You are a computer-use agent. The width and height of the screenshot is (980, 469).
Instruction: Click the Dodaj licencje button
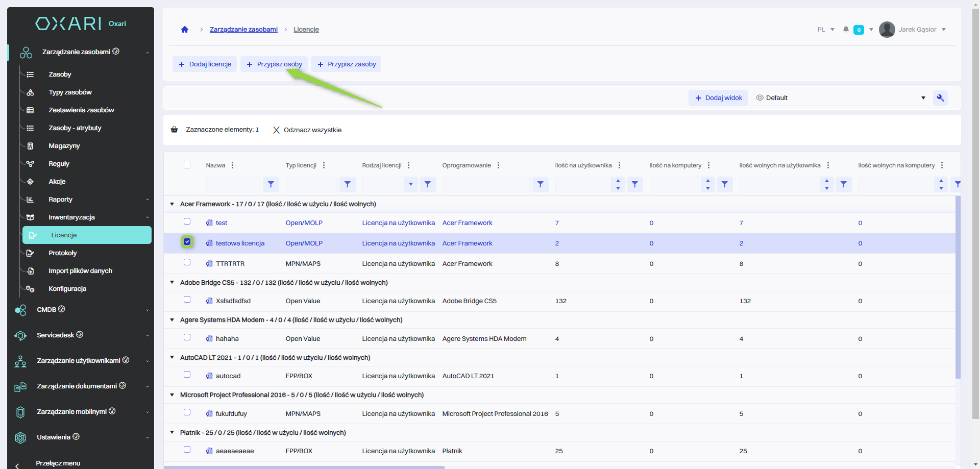click(x=205, y=64)
